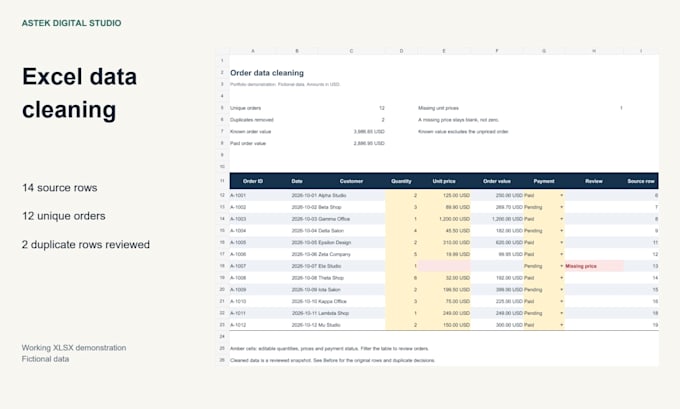Screen dimensions: 680x409
Task: Select column E header letter
Action: [444, 51]
